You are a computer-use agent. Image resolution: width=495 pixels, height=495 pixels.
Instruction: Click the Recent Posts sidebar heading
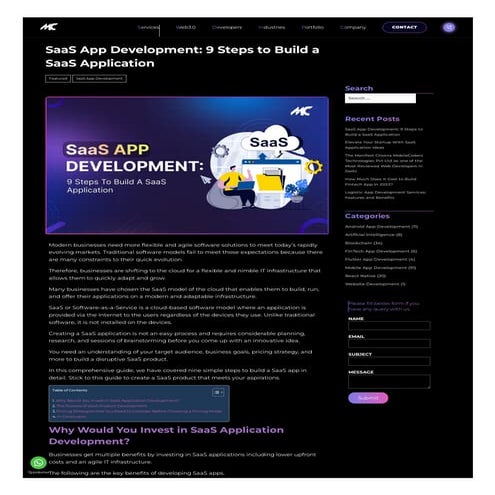click(x=372, y=119)
